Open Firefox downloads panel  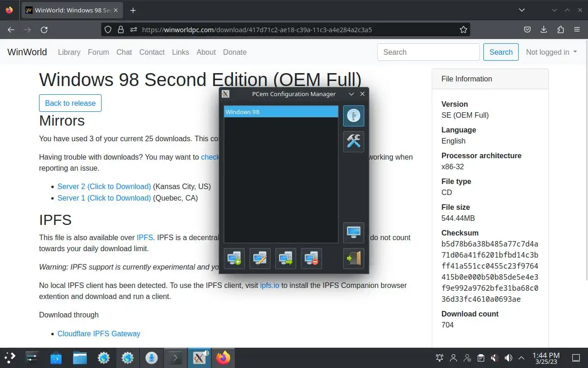point(544,29)
